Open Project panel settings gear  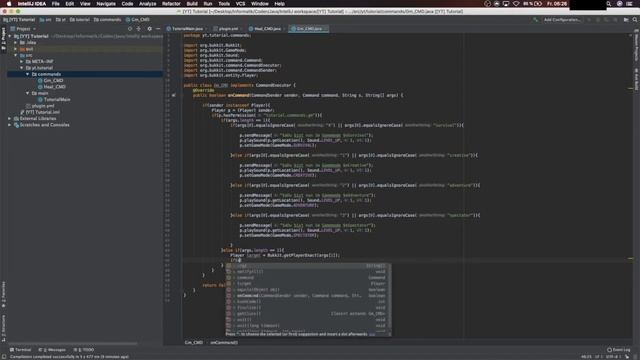[149, 29]
